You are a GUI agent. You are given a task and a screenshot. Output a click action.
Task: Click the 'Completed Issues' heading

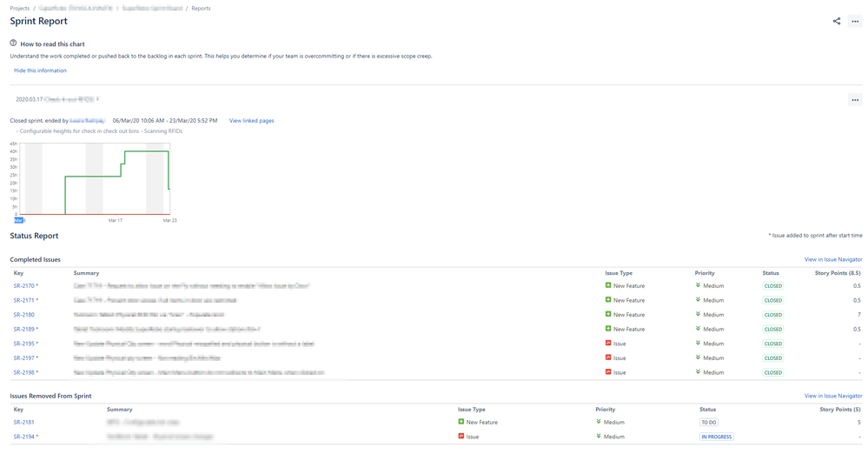(36, 259)
